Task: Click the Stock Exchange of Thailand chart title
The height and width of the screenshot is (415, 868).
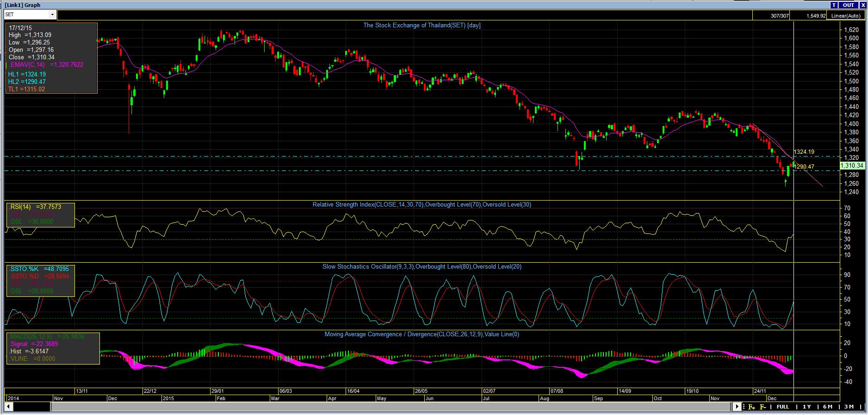Action: pos(422,25)
